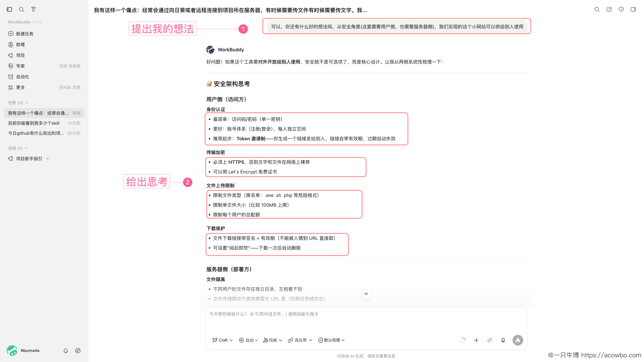644x362 pixels.
Task: Open the 技能 skills dropdown
Action: pos(273,340)
